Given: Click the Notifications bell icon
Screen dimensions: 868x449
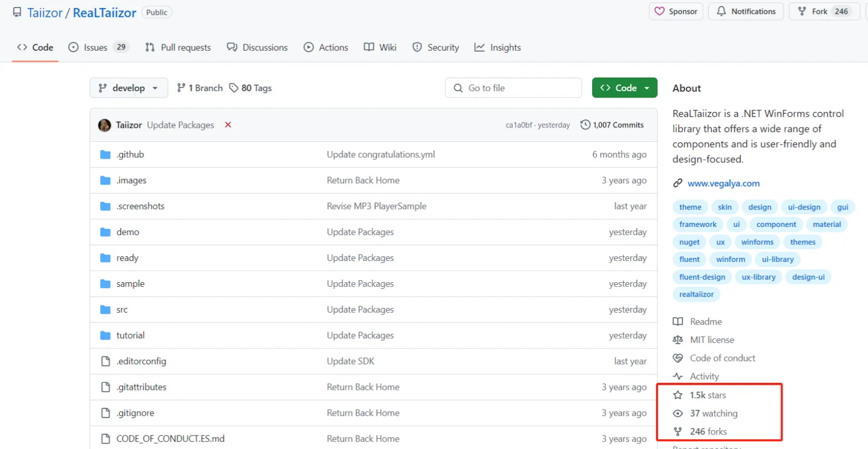Looking at the screenshot, I should 721,11.
